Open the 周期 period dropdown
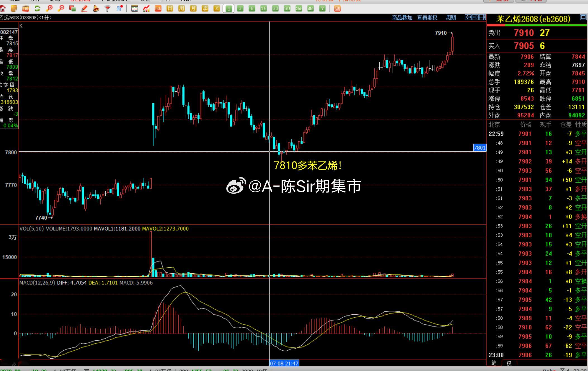This screenshot has width=588, height=371. [x=451, y=18]
